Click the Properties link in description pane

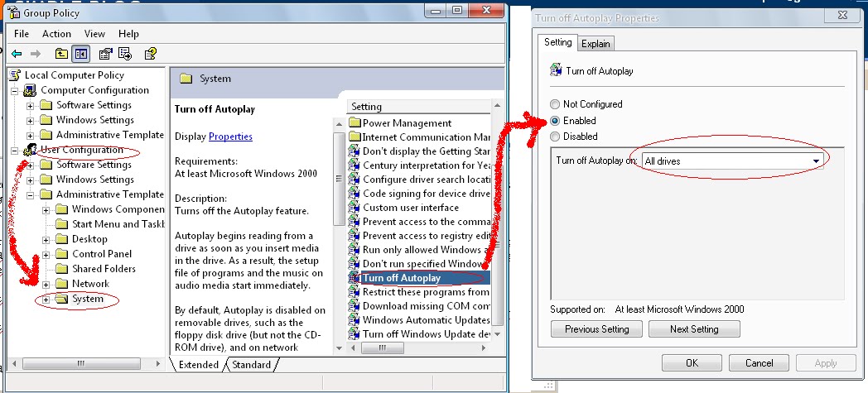pos(230,136)
